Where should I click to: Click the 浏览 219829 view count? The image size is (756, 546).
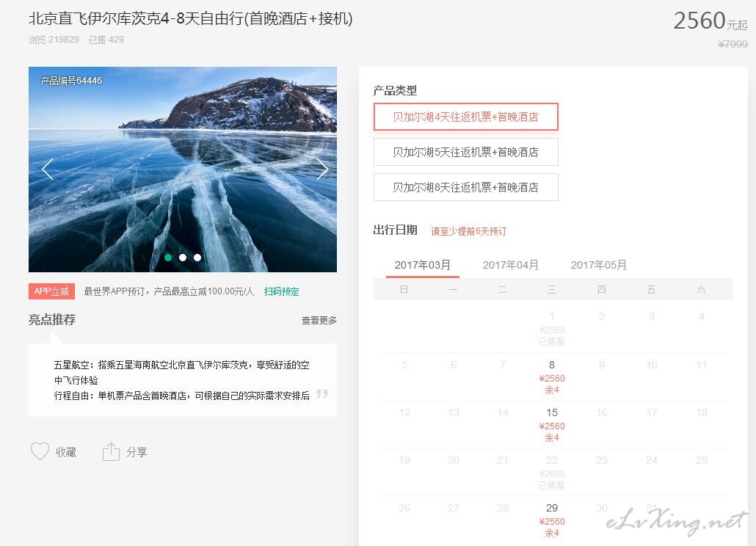click(54, 40)
